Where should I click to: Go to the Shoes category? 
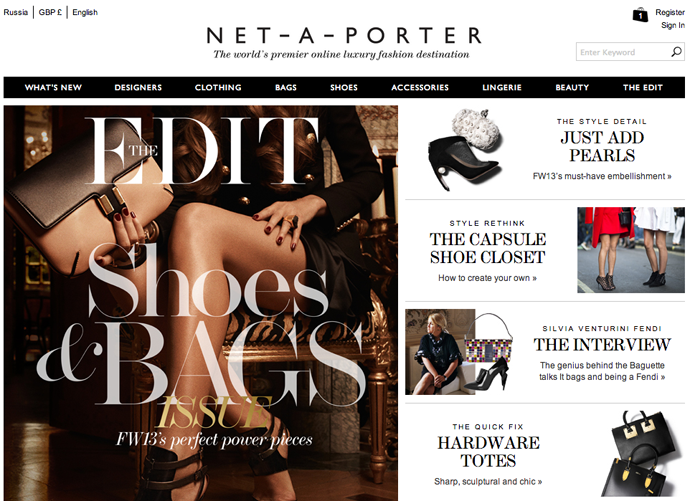pos(344,88)
